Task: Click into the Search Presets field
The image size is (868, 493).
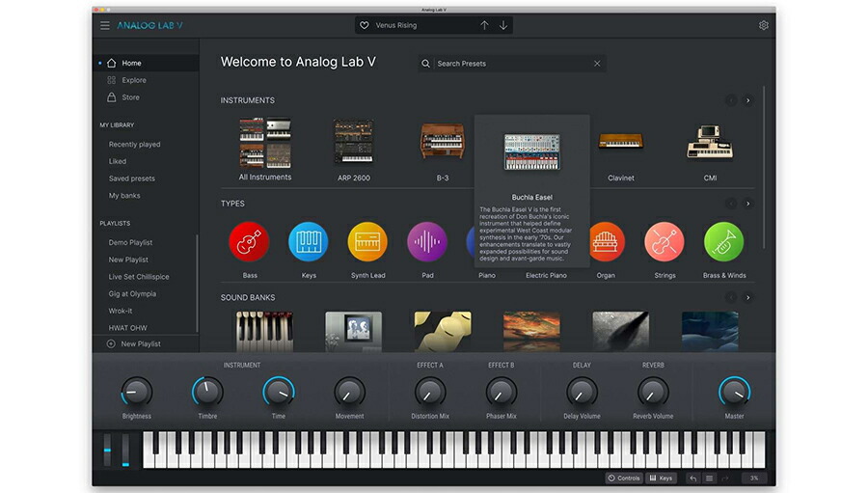Action: [512, 64]
